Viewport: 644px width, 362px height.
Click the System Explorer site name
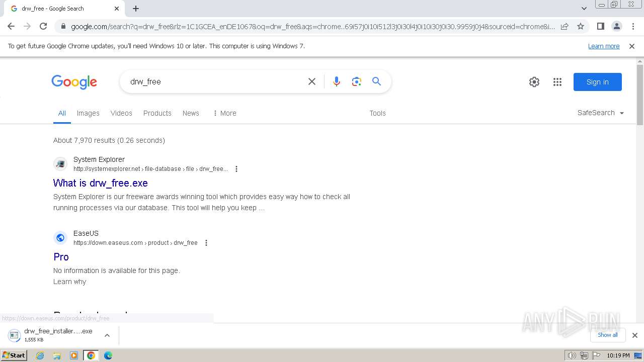pyautogui.click(x=99, y=159)
